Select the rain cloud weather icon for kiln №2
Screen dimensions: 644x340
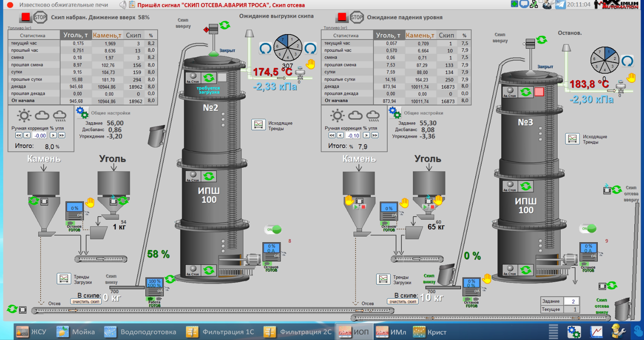point(60,116)
